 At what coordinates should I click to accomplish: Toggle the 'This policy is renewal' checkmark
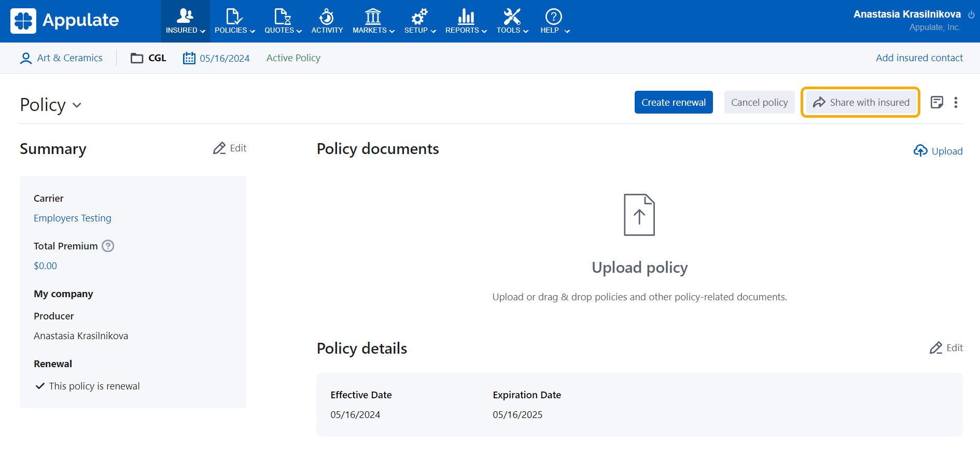[40, 386]
